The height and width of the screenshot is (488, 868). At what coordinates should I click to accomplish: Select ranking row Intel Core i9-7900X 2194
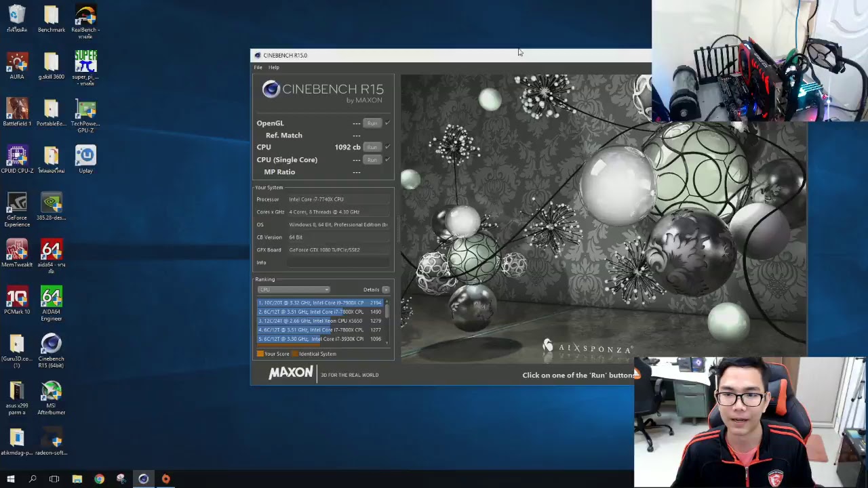(x=320, y=303)
